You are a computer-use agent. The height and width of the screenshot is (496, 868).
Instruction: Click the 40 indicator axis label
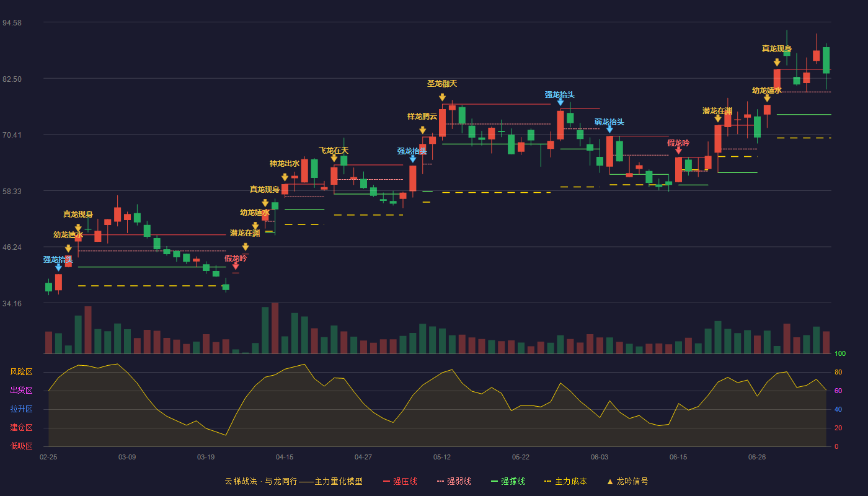pyautogui.click(x=838, y=409)
